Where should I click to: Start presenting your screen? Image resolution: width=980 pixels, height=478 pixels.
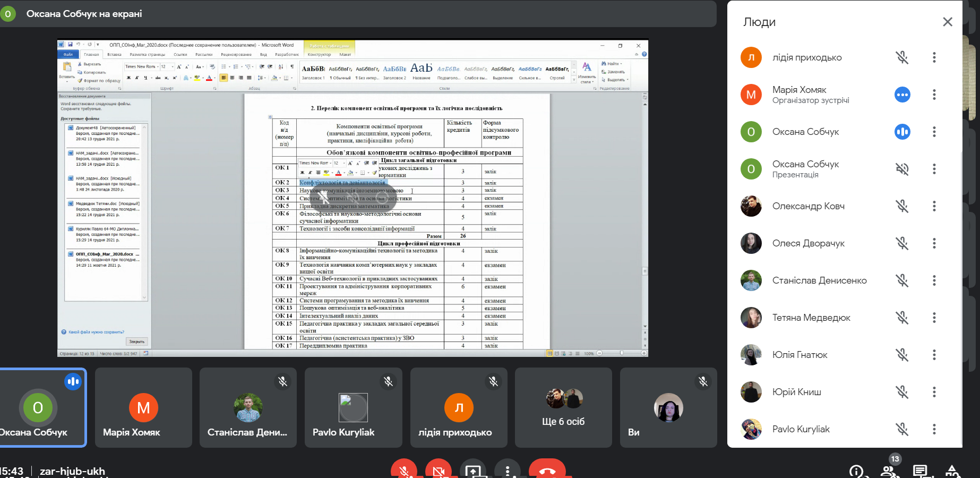pyautogui.click(x=473, y=470)
